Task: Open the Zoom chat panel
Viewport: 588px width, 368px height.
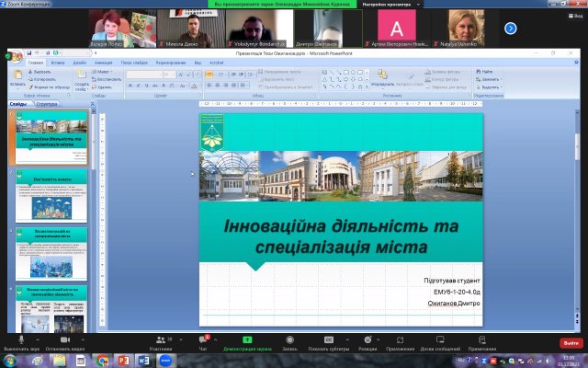Action: [204, 340]
